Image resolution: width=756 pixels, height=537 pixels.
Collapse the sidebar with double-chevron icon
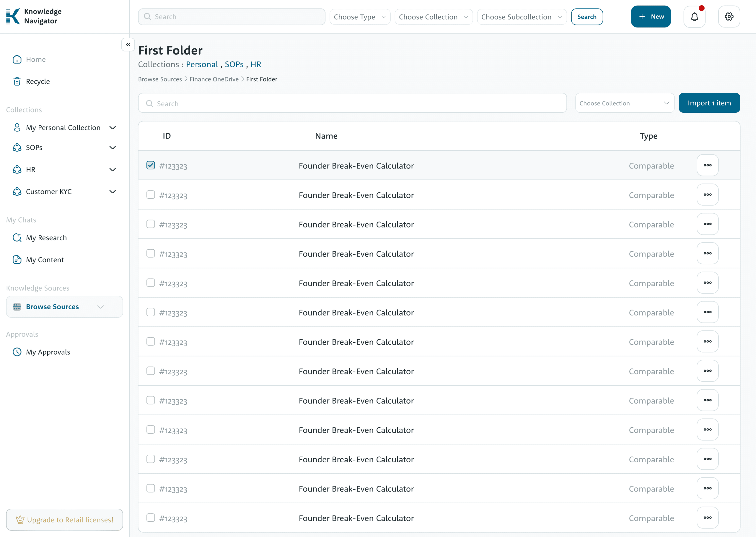(x=128, y=45)
